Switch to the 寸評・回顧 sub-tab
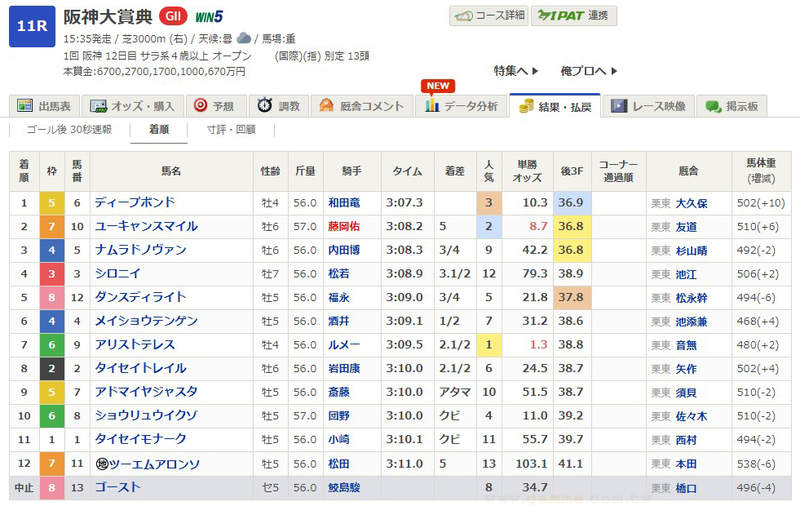 (x=231, y=130)
